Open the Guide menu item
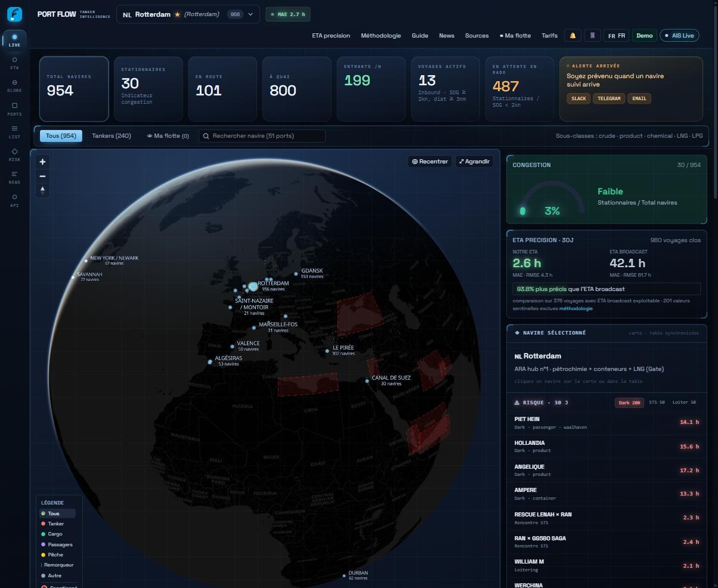The height and width of the screenshot is (588, 718). tap(420, 36)
